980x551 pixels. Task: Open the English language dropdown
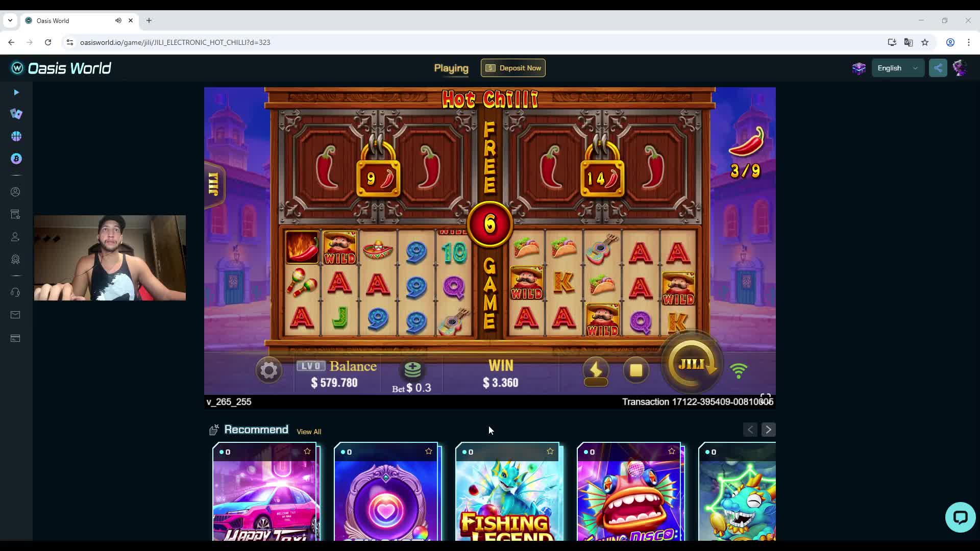pos(898,68)
